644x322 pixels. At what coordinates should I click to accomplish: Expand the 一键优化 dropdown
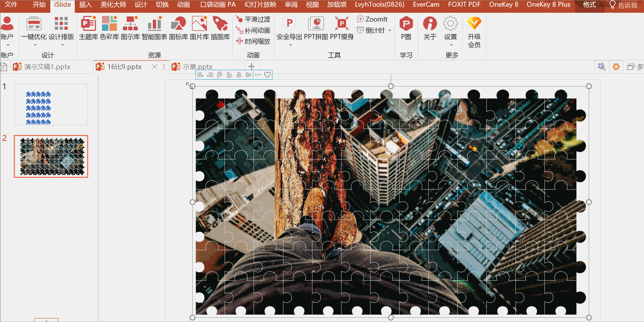pyautogui.click(x=35, y=45)
